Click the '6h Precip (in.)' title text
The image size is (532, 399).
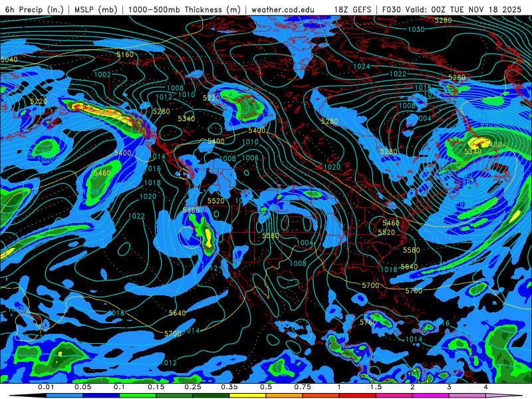click(35, 9)
